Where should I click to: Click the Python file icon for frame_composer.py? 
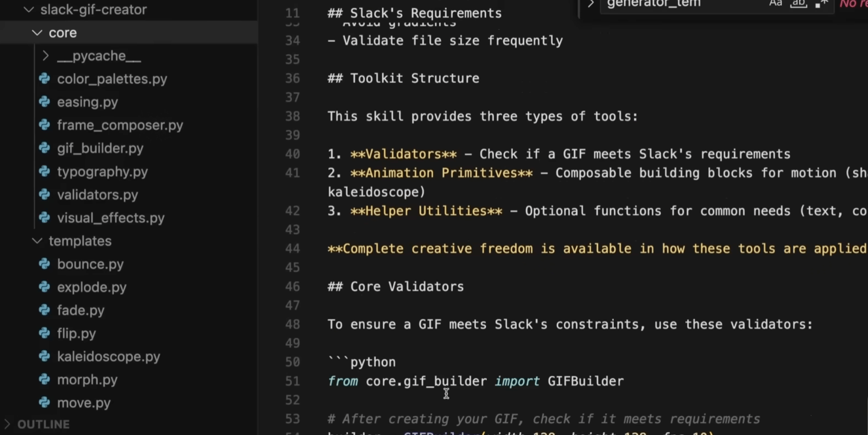coord(45,125)
